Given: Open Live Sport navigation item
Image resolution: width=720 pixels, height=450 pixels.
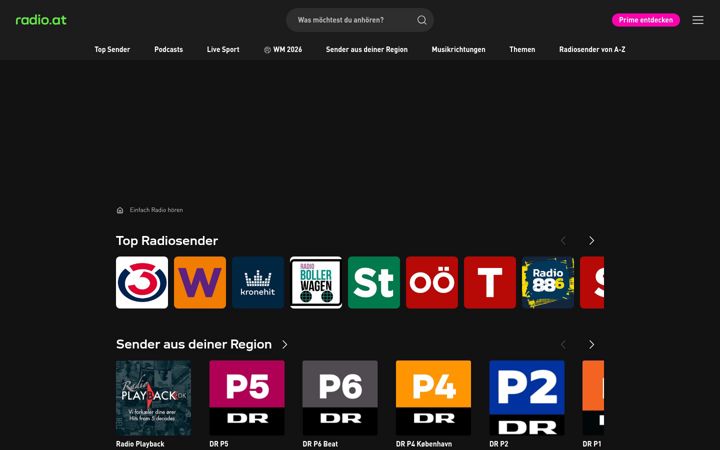Looking at the screenshot, I should [223, 49].
